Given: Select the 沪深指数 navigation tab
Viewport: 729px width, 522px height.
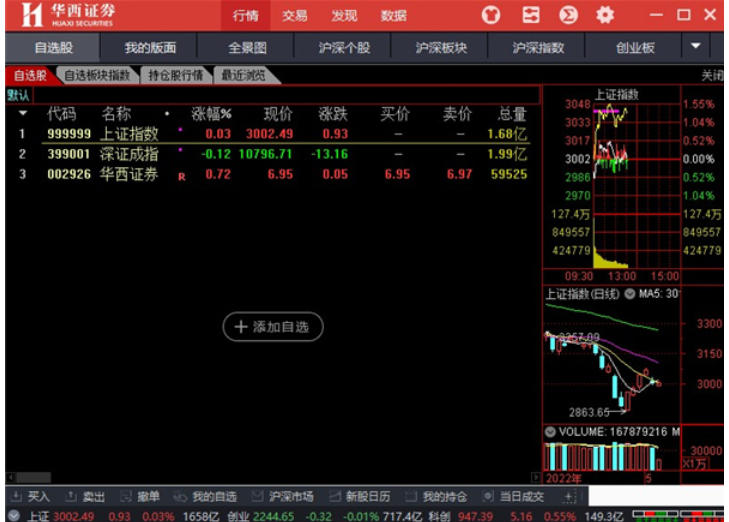Looking at the screenshot, I should [538, 47].
